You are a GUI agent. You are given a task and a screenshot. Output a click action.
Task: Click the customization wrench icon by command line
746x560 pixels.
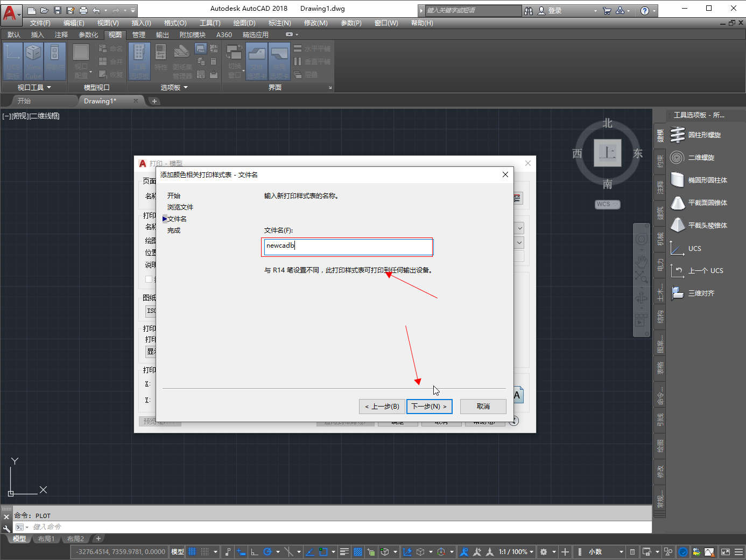[x=6, y=528]
